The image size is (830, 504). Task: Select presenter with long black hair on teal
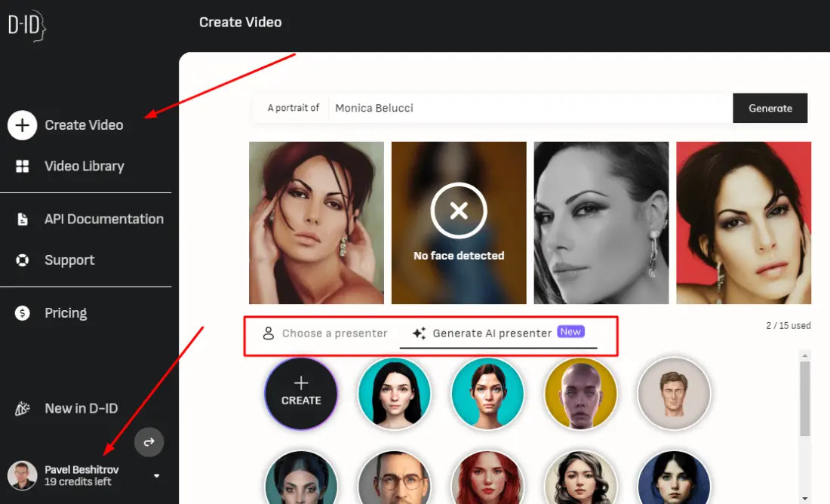[395, 393]
